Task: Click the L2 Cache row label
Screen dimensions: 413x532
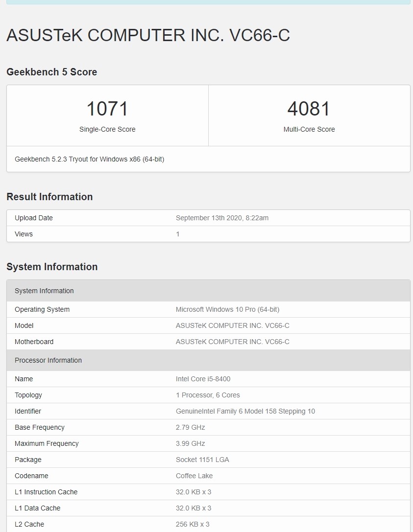Action: point(29,524)
